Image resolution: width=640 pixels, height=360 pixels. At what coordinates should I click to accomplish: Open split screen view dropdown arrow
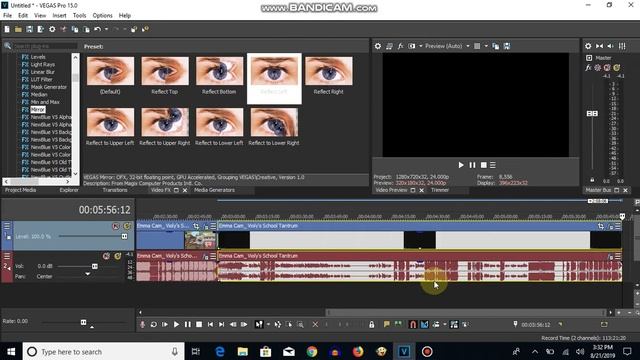pyautogui.click(x=420, y=46)
